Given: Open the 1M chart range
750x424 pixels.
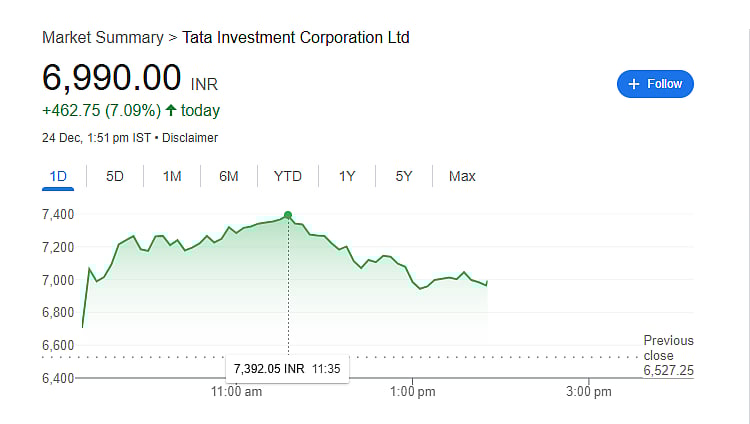Looking at the screenshot, I should (x=172, y=177).
